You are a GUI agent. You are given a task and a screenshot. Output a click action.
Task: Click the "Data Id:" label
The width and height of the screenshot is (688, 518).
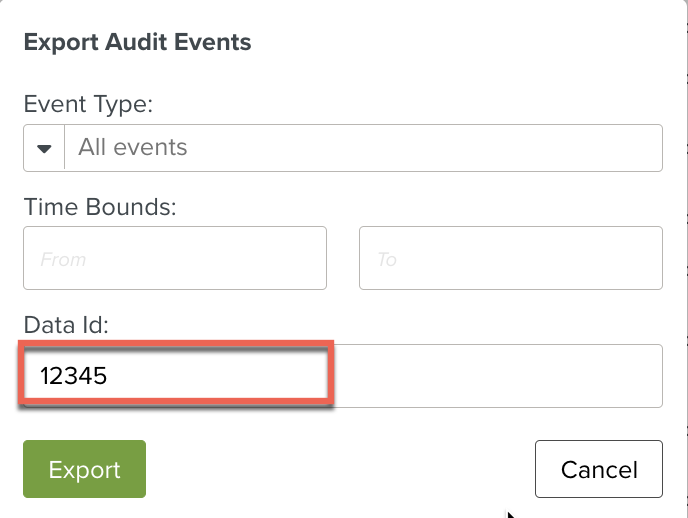[x=65, y=324]
